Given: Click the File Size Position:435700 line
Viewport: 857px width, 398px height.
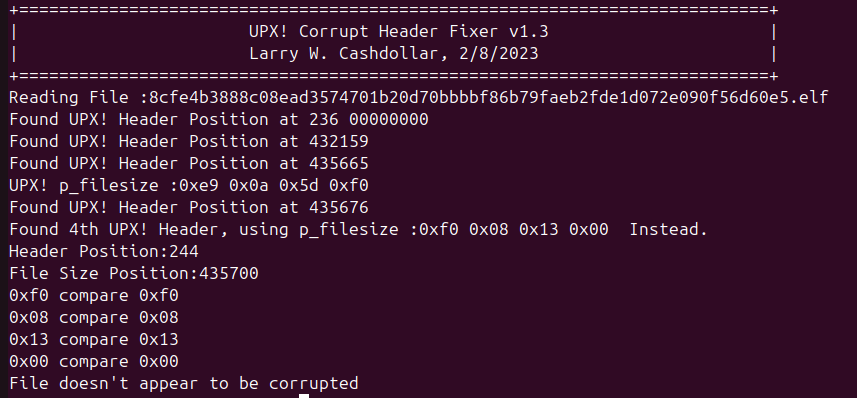Looking at the screenshot, I should [x=134, y=273].
